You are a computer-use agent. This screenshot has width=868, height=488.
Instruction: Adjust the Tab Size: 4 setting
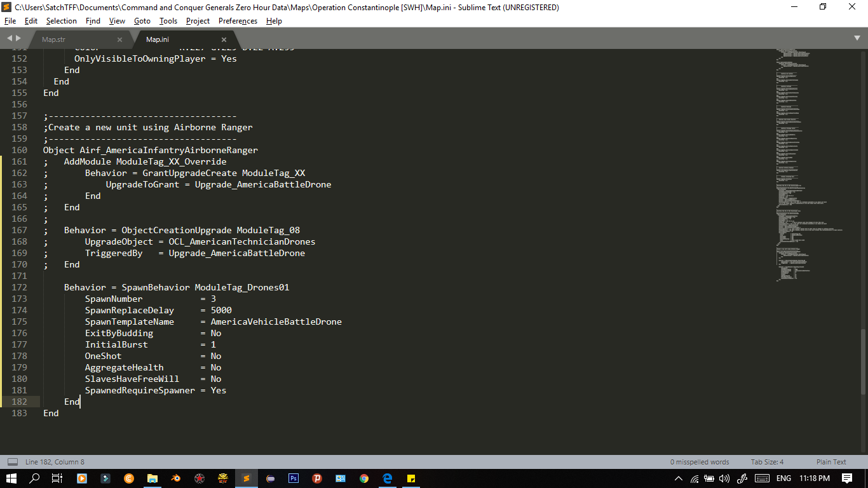coord(767,462)
